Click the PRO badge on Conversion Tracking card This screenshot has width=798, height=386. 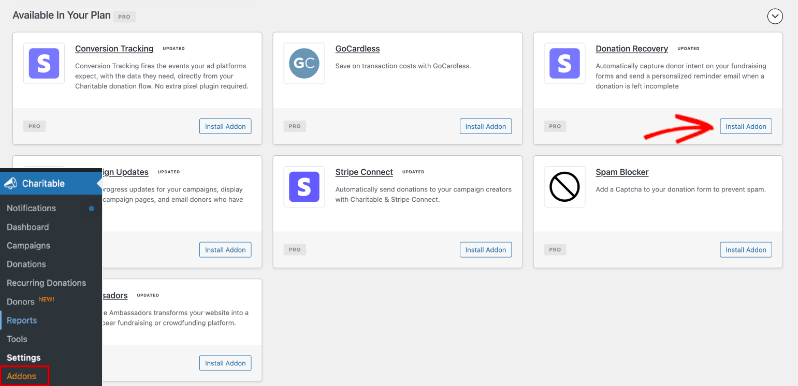[35, 126]
